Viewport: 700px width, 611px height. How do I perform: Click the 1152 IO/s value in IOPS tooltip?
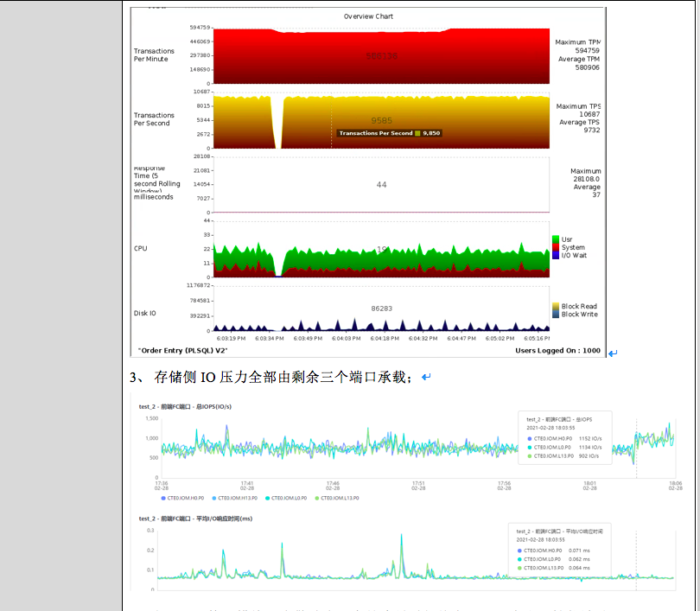(590, 439)
